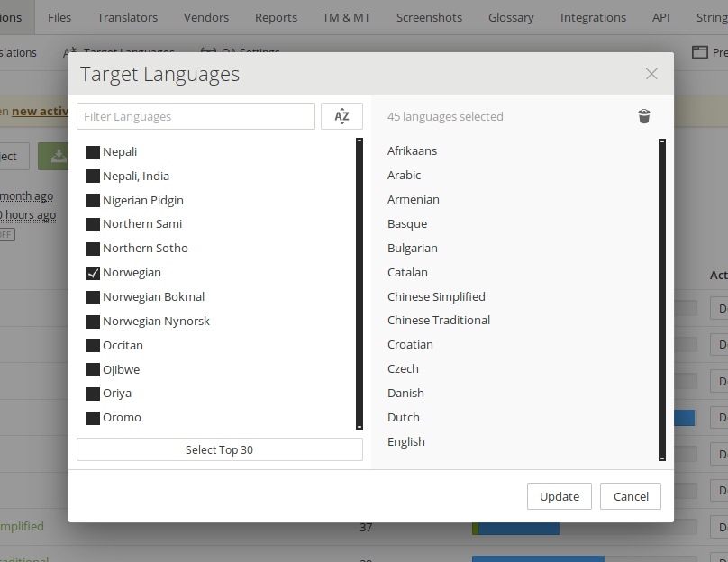Click the available languages list scrollbar
The height and width of the screenshot is (562, 728).
pyautogui.click(x=359, y=284)
